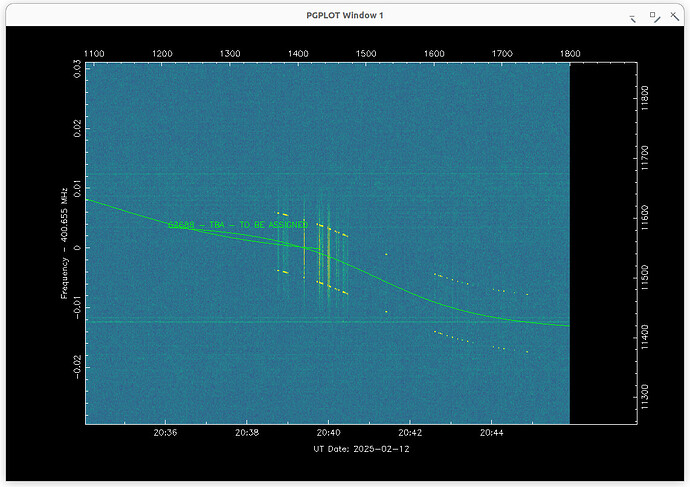The width and height of the screenshot is (690, 487).
Task: Click the 20:42 time tick label
Action: pos(410,433)
